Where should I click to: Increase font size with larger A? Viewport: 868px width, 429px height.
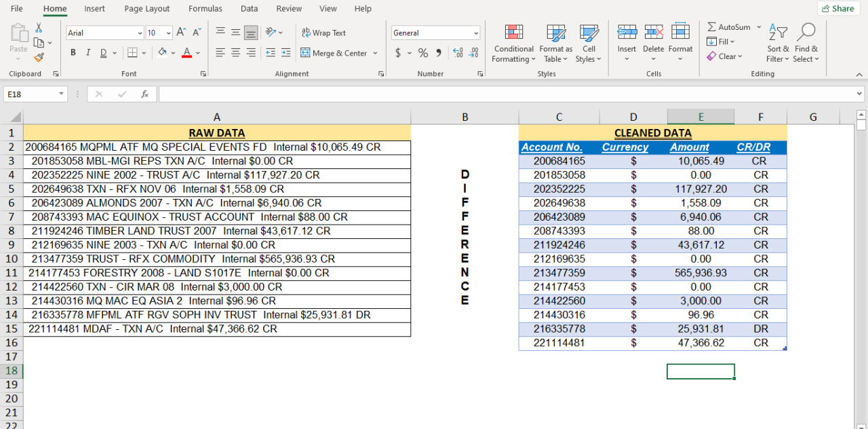click(x=181, y=33)
